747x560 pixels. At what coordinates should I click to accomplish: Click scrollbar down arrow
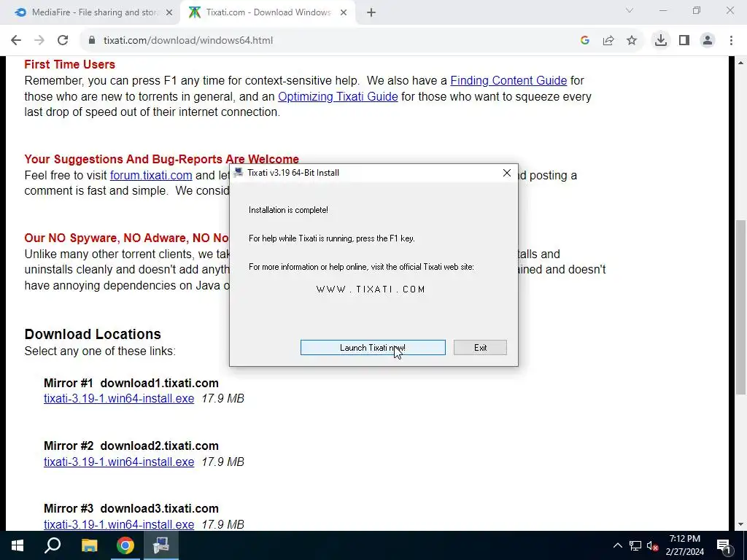tap(740, 525)
